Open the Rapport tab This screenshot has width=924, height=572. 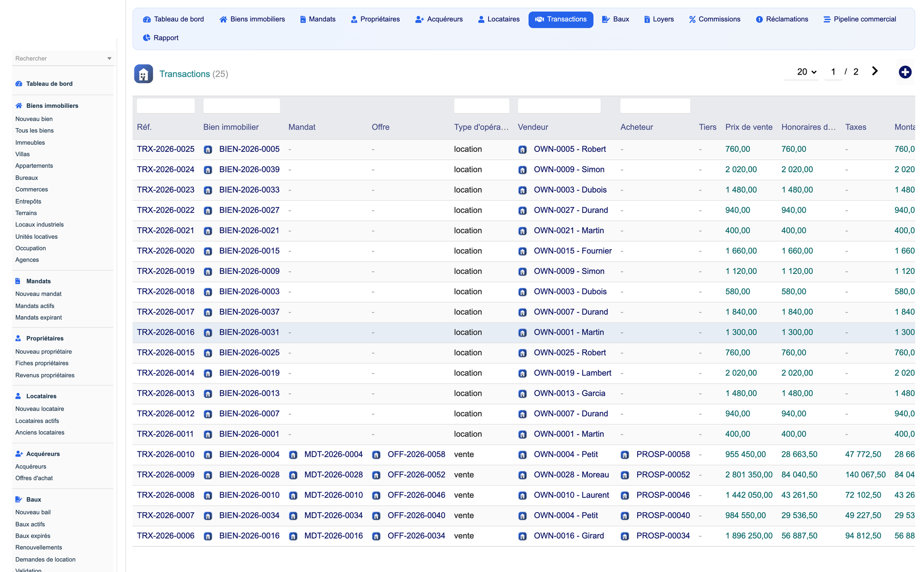click(x=160, y=38)
